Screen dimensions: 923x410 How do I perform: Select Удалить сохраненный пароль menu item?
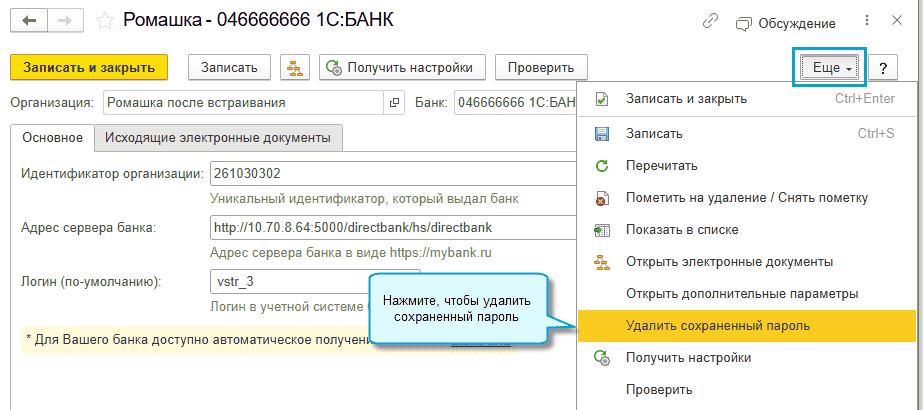pos(746,325)
